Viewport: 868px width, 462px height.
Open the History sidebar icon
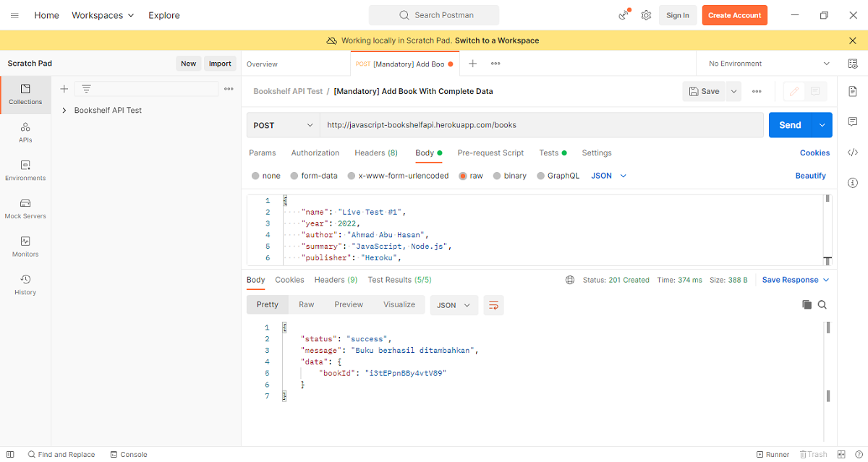coord(25,284)
